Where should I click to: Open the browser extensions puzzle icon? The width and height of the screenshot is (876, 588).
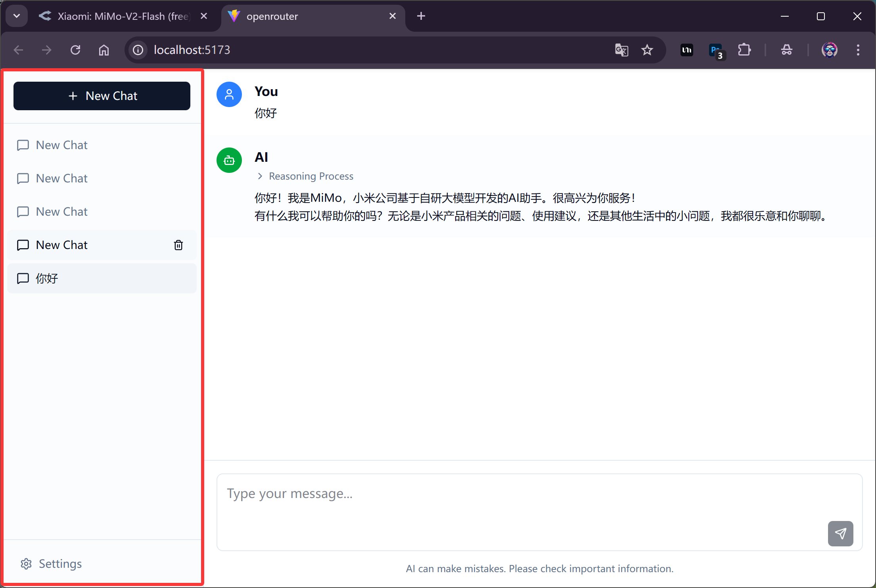pyautogui.click(x=744, y=50)
